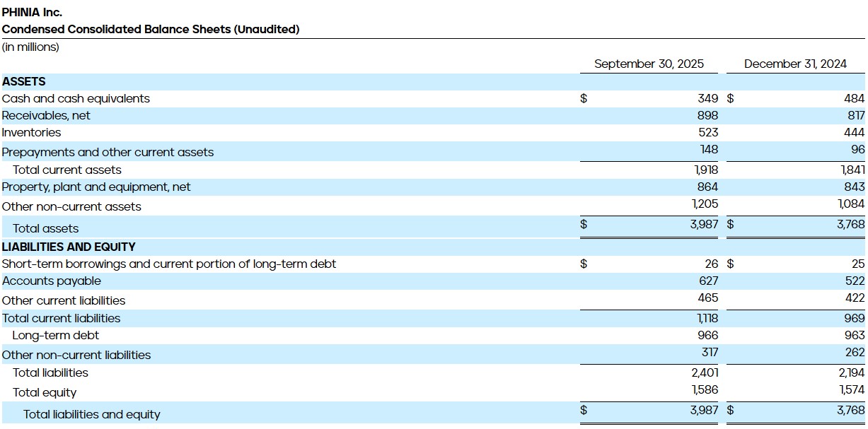Viewport: 868px width, 429px height.
Task: Select the Total current liabilities value 1,118
Action: coord(708,318)
